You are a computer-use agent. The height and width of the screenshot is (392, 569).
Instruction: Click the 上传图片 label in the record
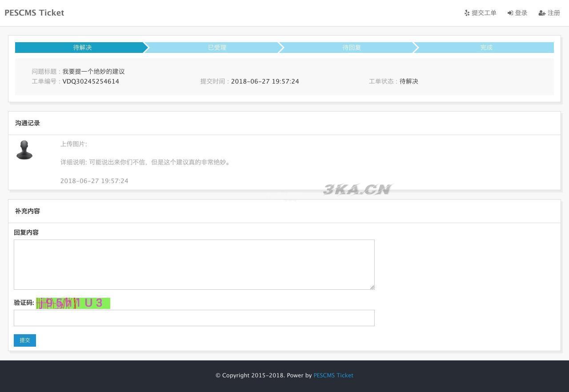(74, 144)
